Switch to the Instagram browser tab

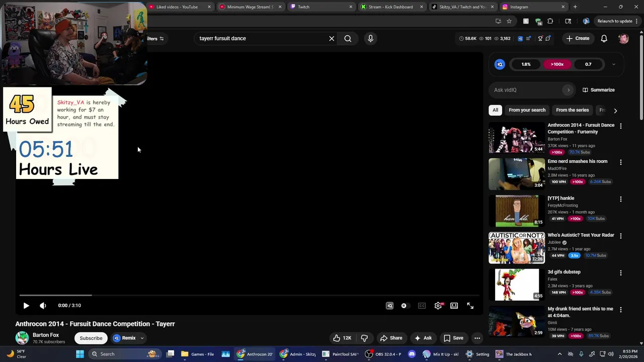(x=534, y=7)
